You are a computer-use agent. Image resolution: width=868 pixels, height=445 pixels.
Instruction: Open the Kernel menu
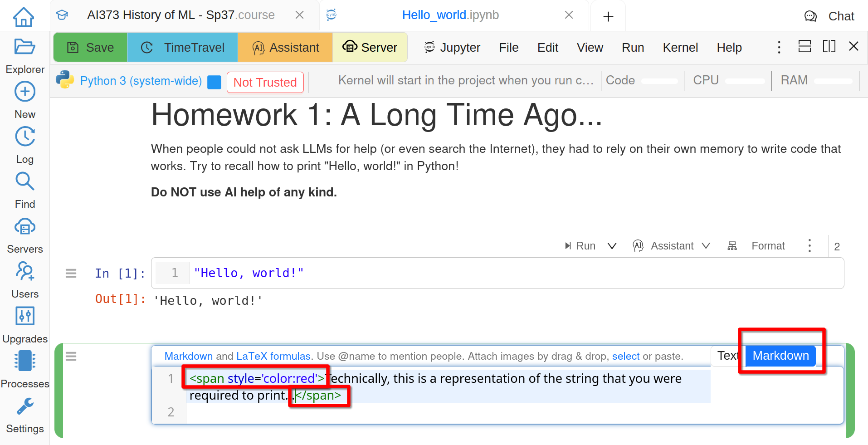tap(680, 48)
